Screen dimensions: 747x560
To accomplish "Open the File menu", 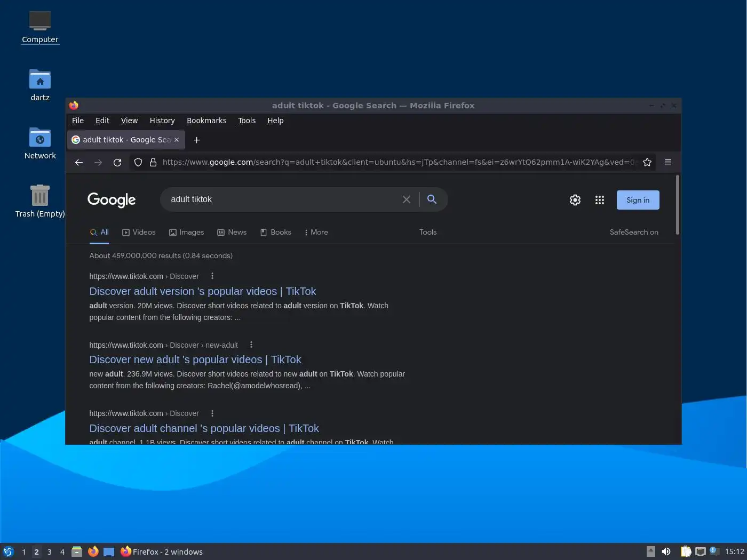I will coord(78,121).
